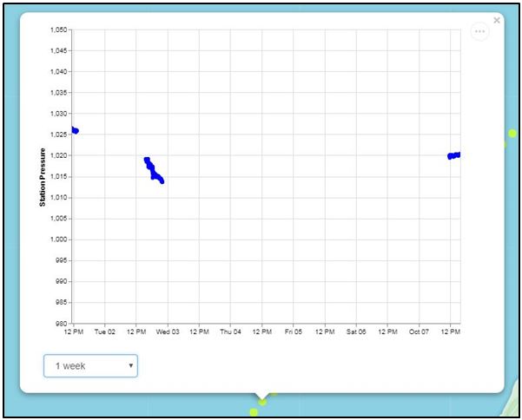The image size is (522, 420).
Task: Click the 'Oct 07' axis label
Action: point(419,331)
